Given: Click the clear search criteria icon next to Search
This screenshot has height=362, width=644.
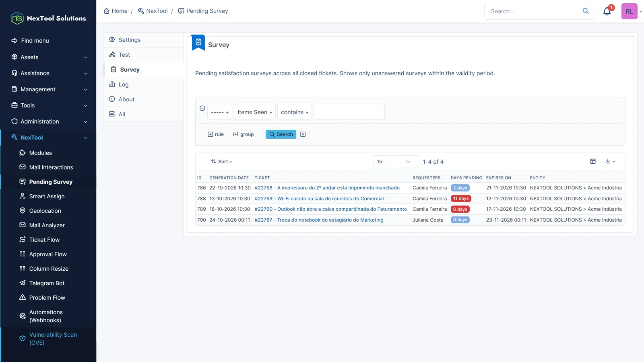Looking at the screenshot, I should [x=303, y=134].
